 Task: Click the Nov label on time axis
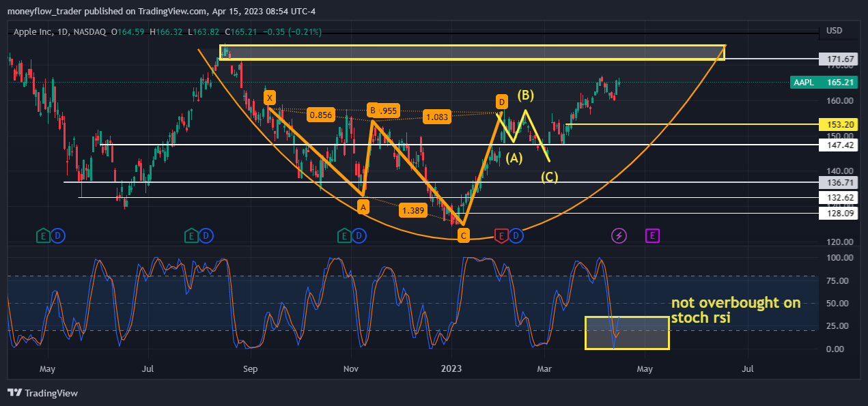click(x=352, y=369)
